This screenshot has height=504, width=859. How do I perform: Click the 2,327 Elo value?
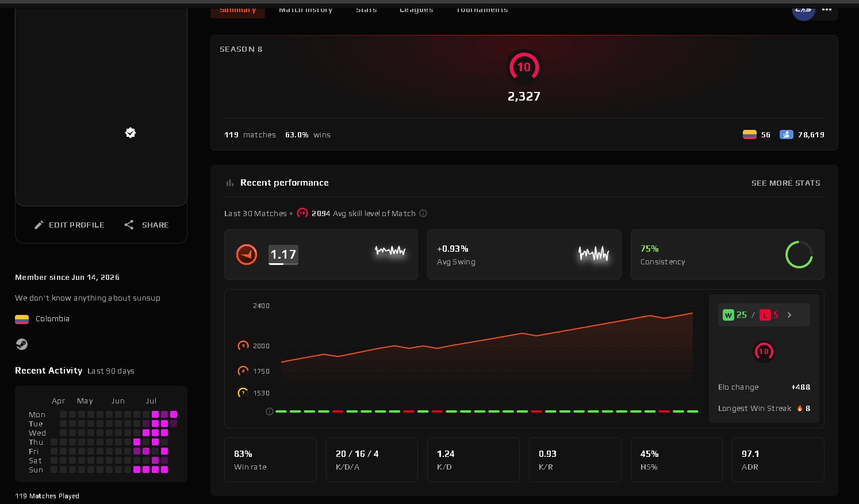tap(524, 97)
